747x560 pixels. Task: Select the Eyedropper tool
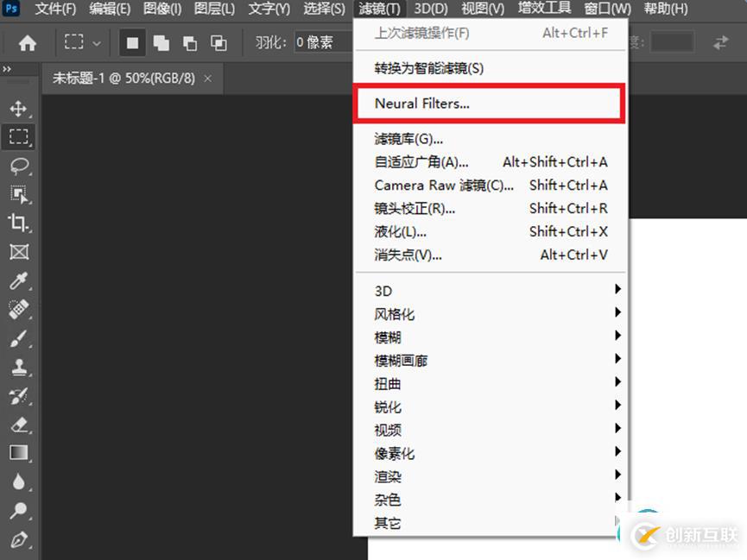pyautogui.click(x=19, y=280)
